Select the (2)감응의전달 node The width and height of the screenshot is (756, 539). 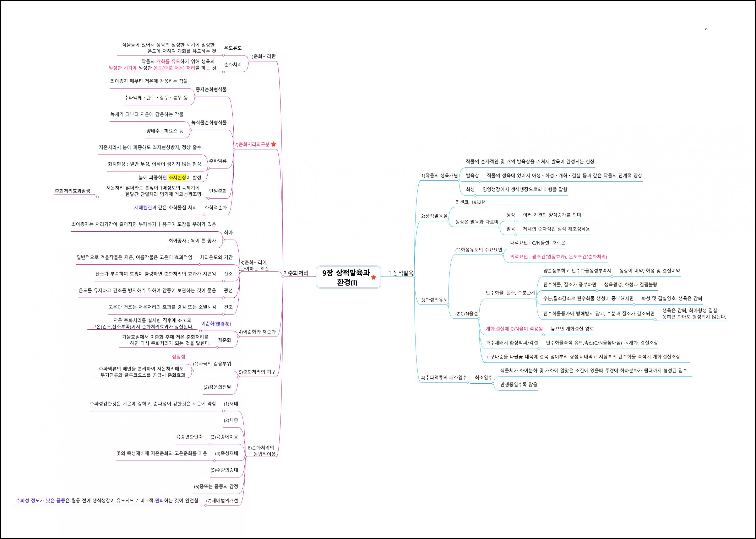click(217, 387)
